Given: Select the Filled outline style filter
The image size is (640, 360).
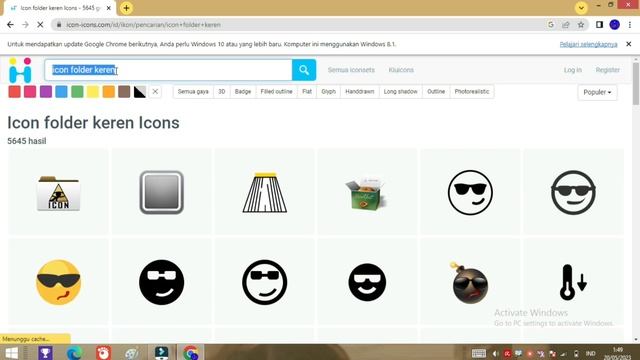Looking at the screenshot, I should (x=276, y=92).
